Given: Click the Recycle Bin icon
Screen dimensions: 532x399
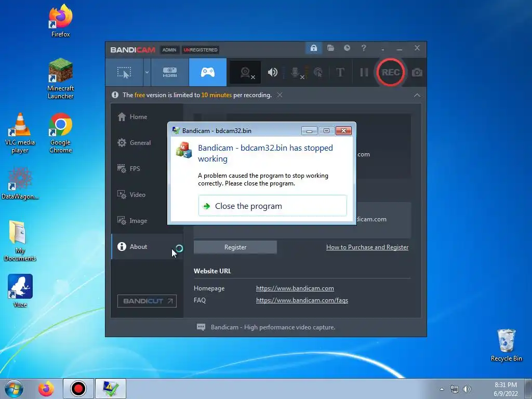Looking at the screenshot, I should click(x=506, y=345).
